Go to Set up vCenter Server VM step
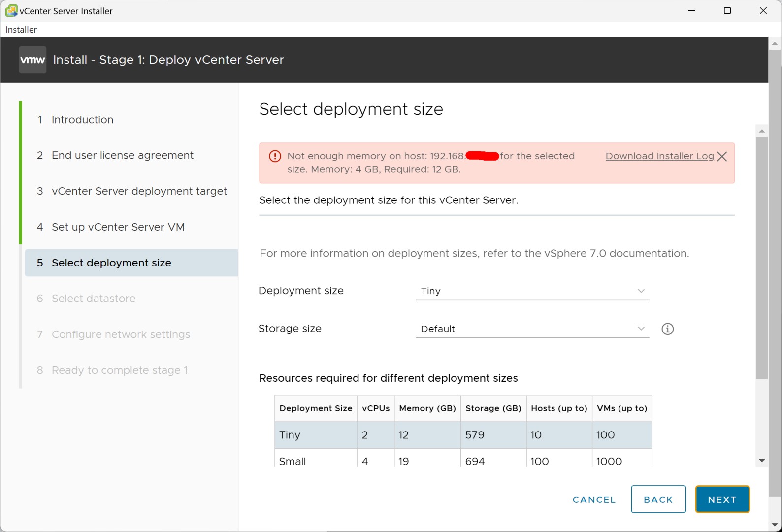This screenshot has height=532, width=782. click(x=111, y=227)
